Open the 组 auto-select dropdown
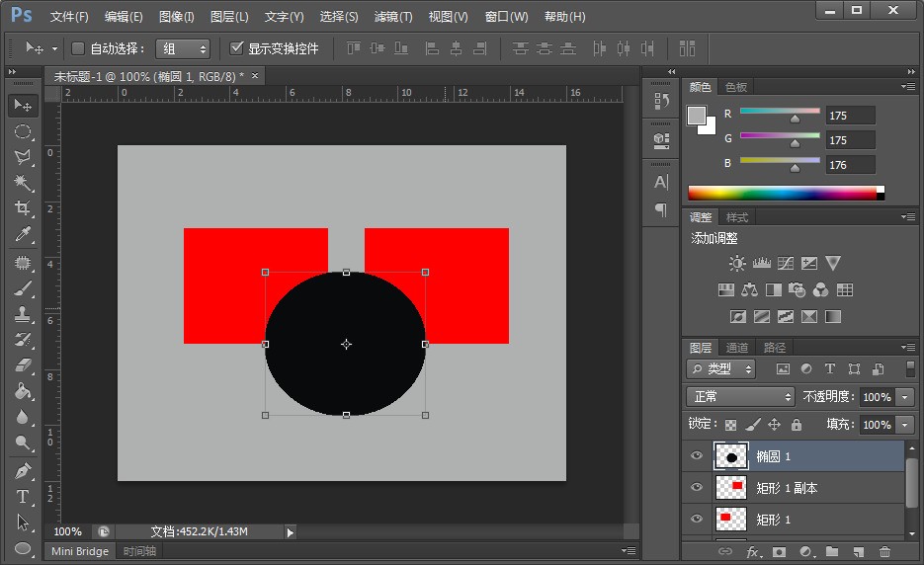This screenshot has width=924, height=565. click(x=183, y=48)
